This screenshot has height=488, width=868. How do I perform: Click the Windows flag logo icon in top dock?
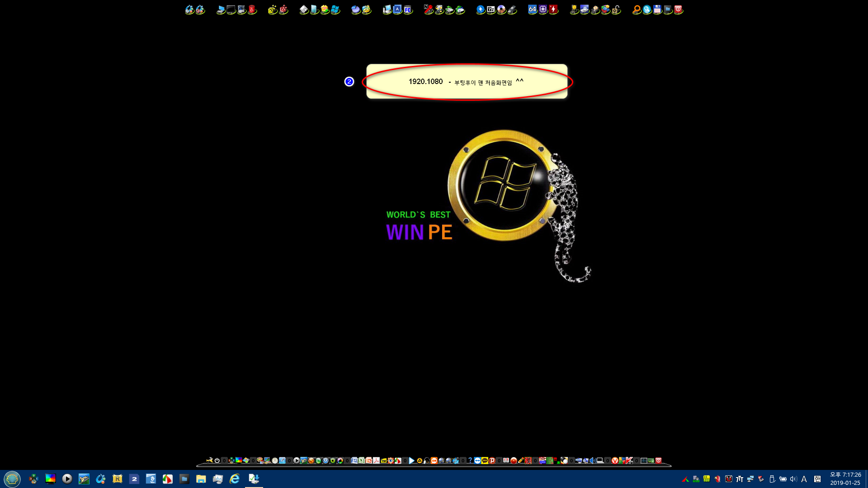click(335, 9)
